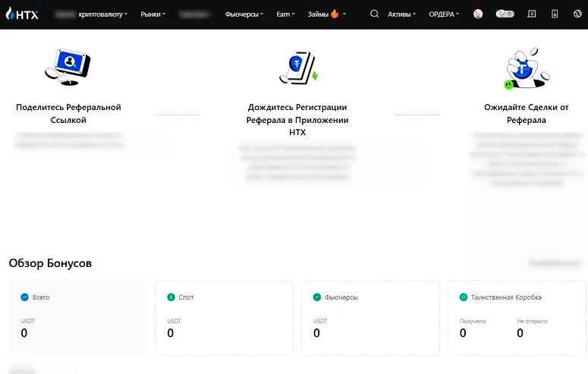Click the HTX logo in header

pos(22,14)
